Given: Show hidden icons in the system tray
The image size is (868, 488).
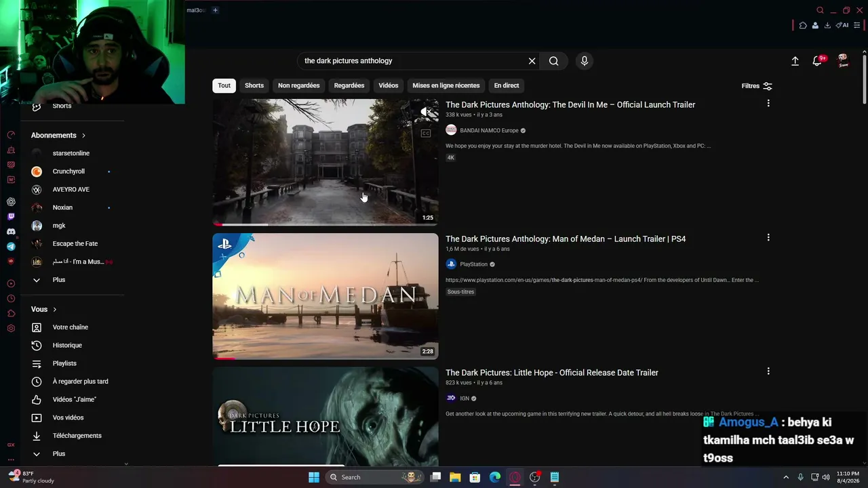Looking at the screenshot, I should pos(786,477).
